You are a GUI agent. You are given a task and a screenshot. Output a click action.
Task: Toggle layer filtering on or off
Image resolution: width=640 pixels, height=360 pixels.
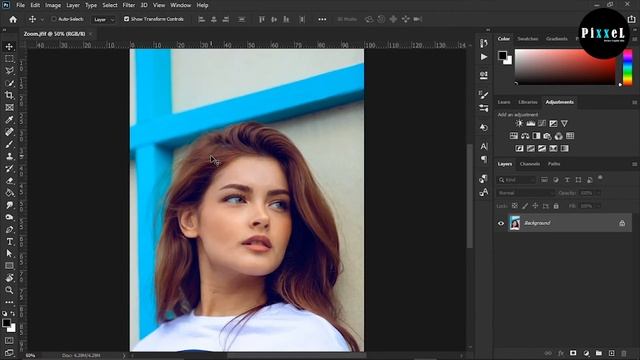[600, 178]
